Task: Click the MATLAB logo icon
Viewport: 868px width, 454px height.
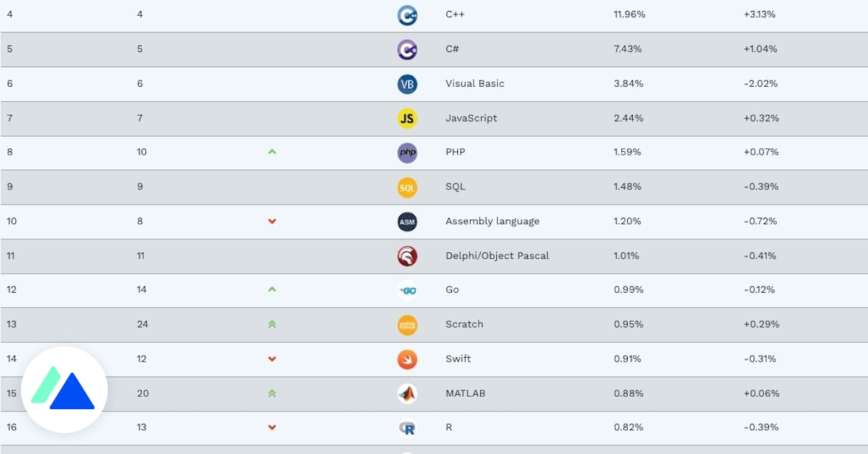Action: 407,393
